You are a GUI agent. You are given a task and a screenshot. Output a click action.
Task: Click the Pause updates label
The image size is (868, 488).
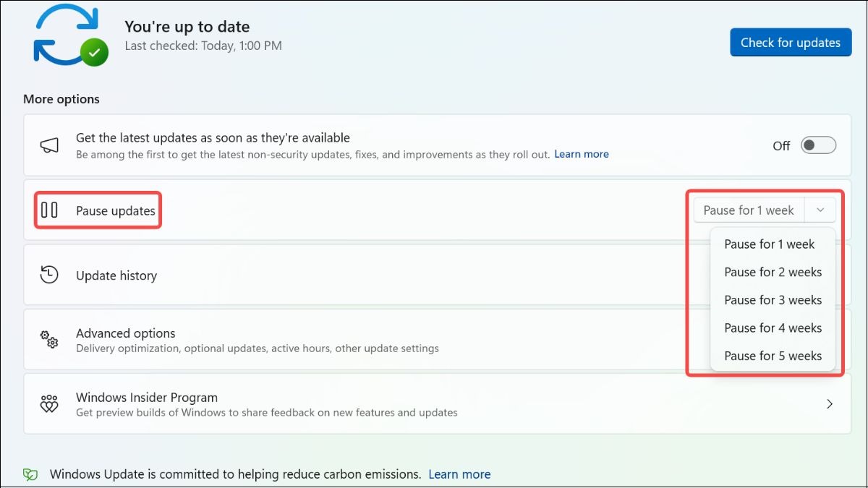(116, 211)
